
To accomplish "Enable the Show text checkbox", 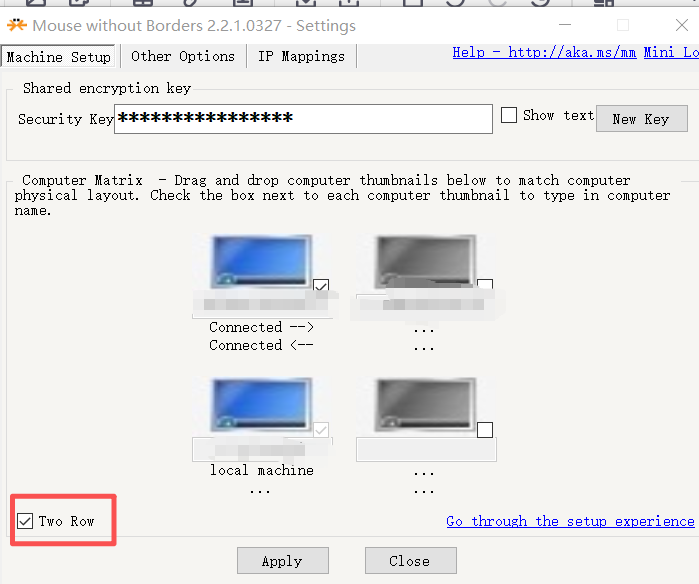I will (509, 115).
